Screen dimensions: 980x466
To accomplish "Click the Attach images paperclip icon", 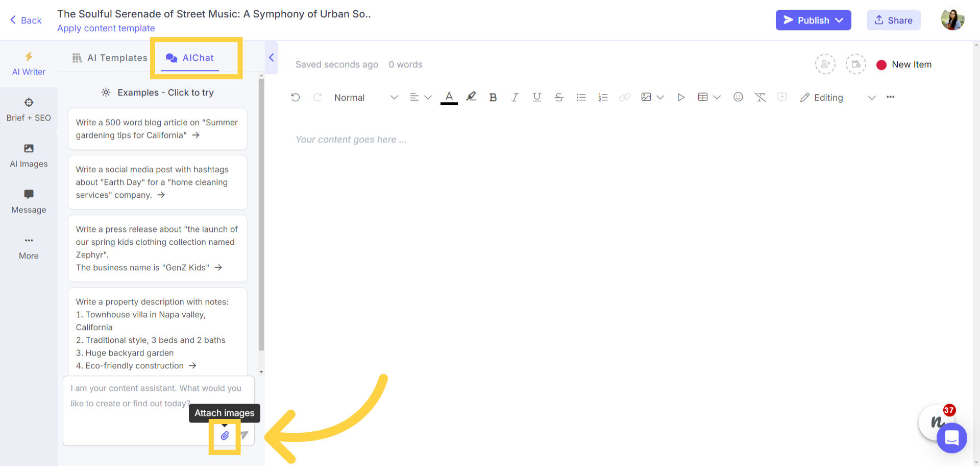I will click(x=225, y=436).
